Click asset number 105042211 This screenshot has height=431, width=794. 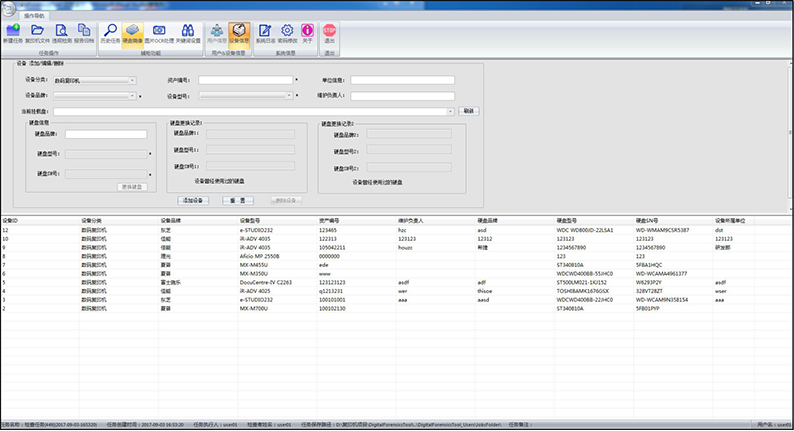pyautogui.click(x=332, y=248)
